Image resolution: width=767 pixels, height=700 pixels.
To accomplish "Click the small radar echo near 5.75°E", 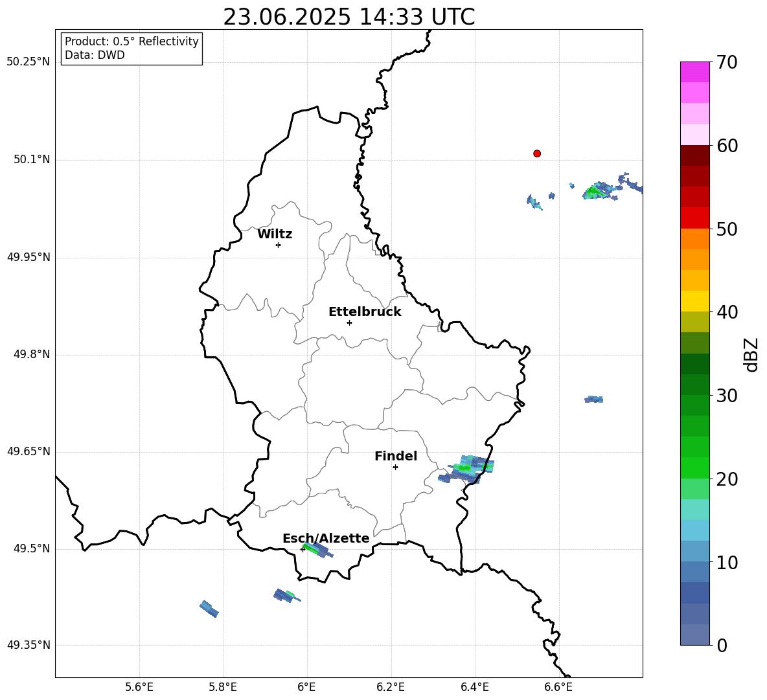I will pos(209,609).
